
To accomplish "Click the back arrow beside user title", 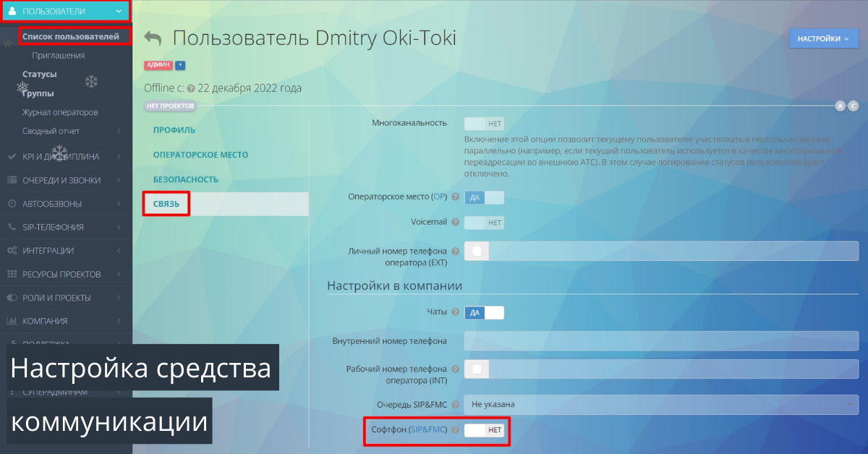I will 153,39.
